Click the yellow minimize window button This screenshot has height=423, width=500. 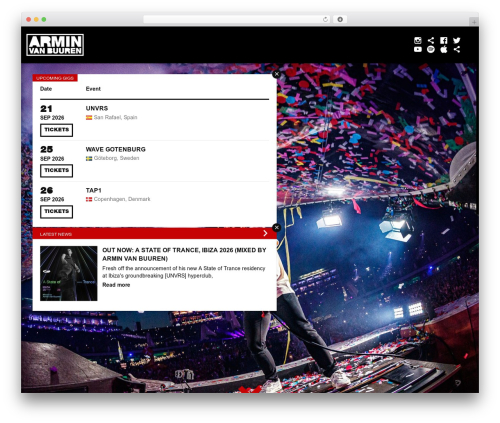[36, 20]
